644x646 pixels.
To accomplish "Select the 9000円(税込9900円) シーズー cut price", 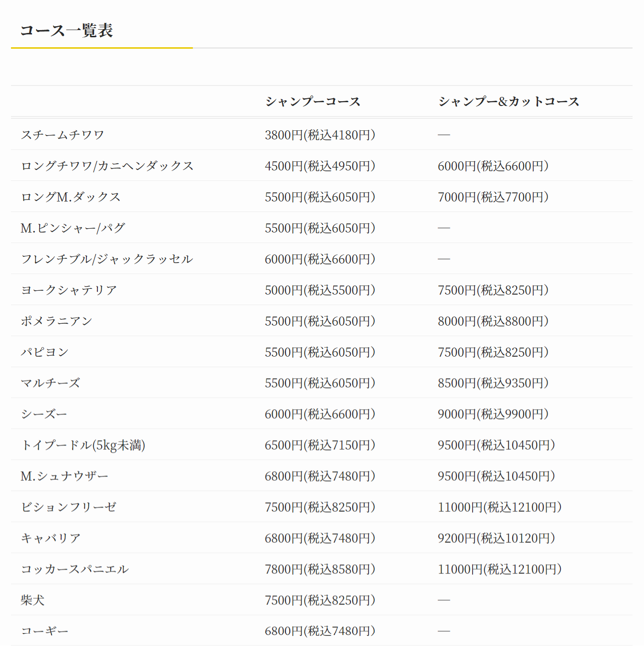I will coord(493,414).
